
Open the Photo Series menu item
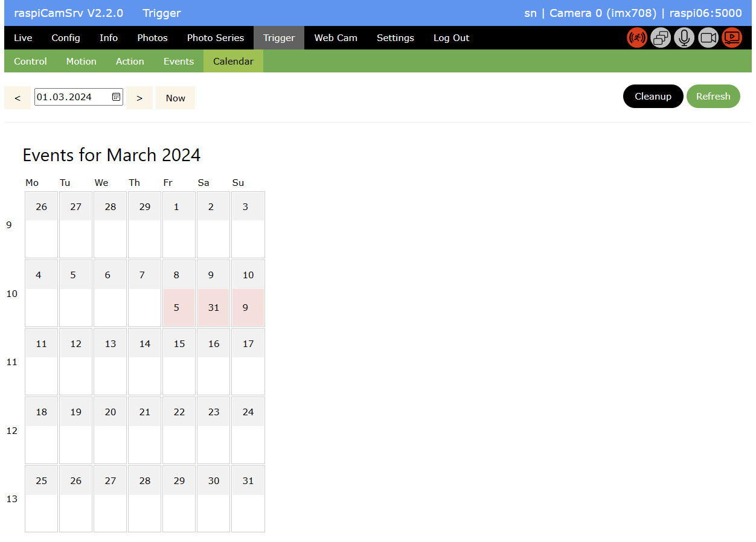coord(216,38)
